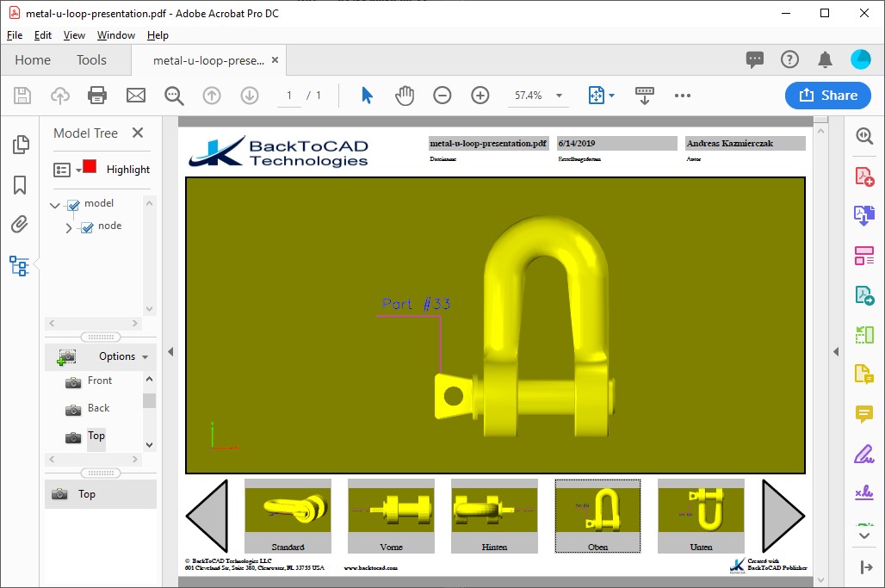Zoom in with plus icon
Viewport: 885px width, 588px height.
click(x=480, y=96)
